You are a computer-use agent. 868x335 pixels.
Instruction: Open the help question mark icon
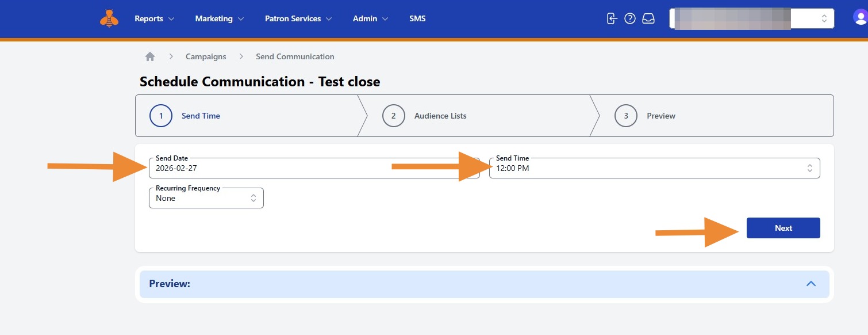click(630, 18)
